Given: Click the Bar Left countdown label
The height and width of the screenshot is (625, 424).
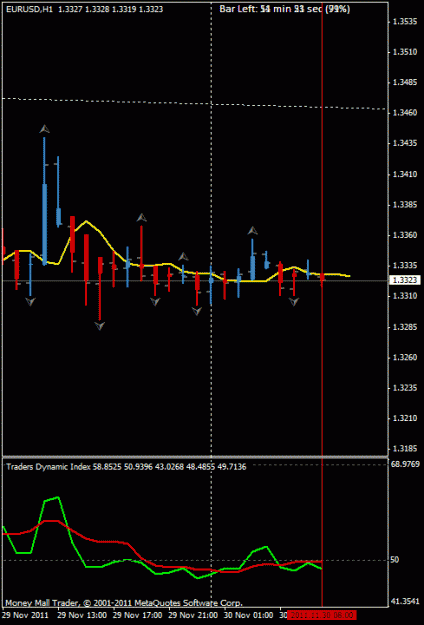Looking at the screenshot, I should [x=285, y=9].
